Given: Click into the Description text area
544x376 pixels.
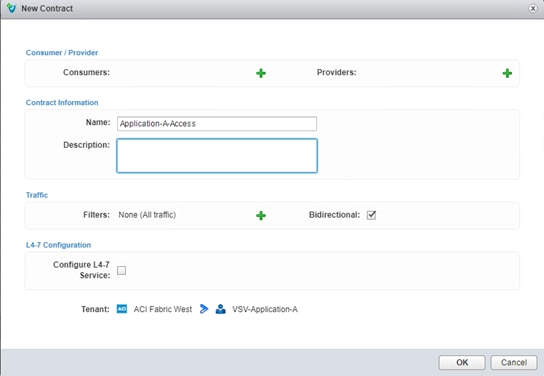Looking at the screenshot, I should 217,156.
